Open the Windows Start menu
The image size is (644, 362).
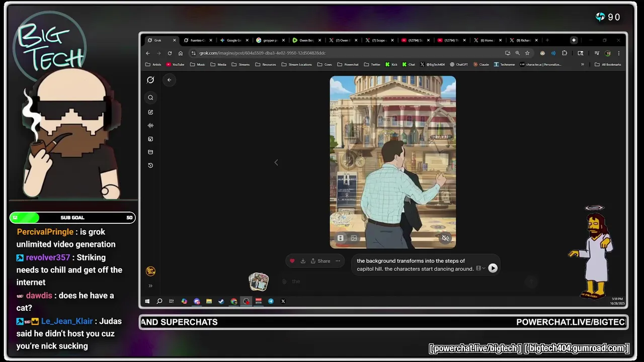pyautogui.click(x=147, y=301)
